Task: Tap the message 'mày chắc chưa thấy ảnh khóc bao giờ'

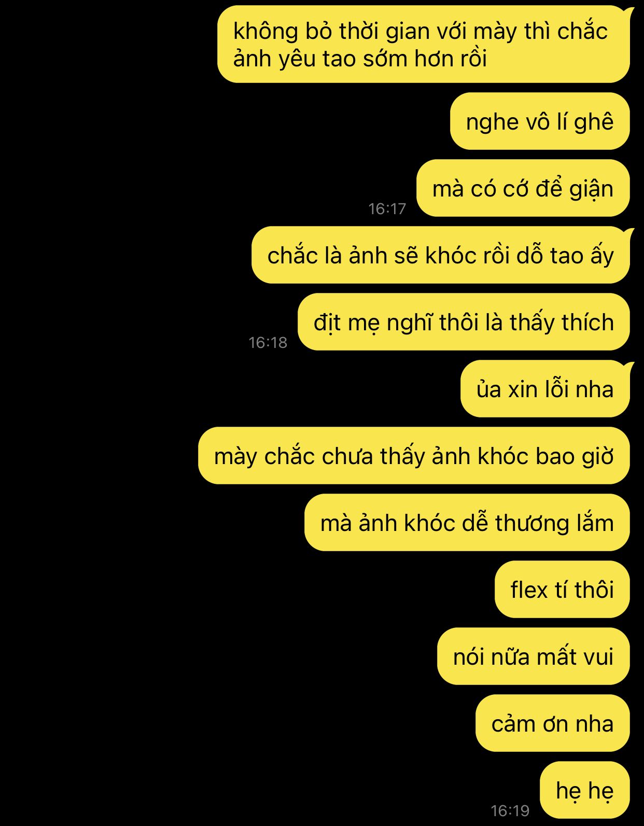Action: pyautogui.click(x=414, y=456)
